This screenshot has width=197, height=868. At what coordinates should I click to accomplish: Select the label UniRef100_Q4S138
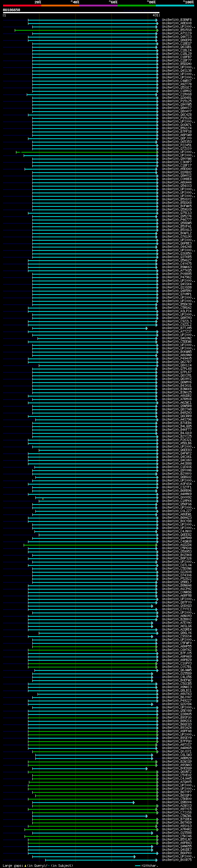click(x=176, y=71)
